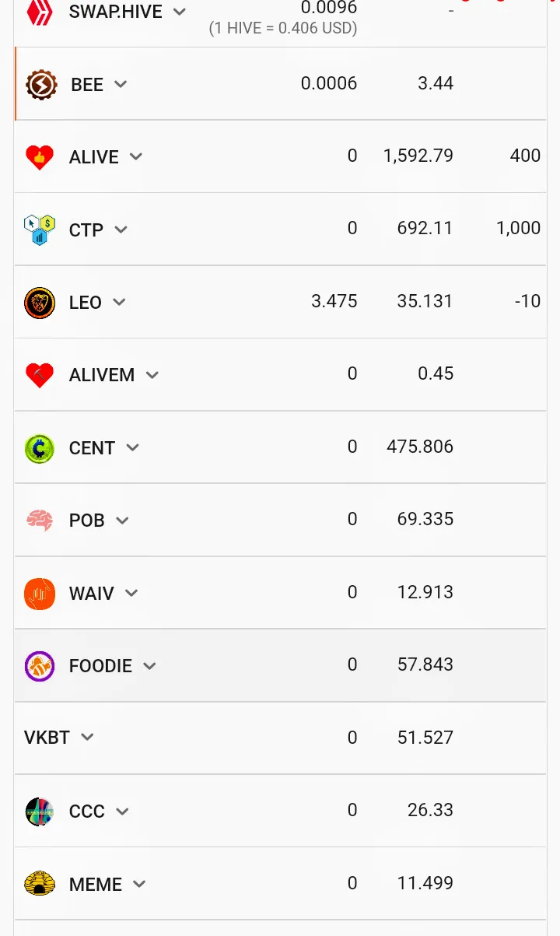Screen dimensions: 560x936
Task: Click the FOODIE token icon
Action: 40,666
